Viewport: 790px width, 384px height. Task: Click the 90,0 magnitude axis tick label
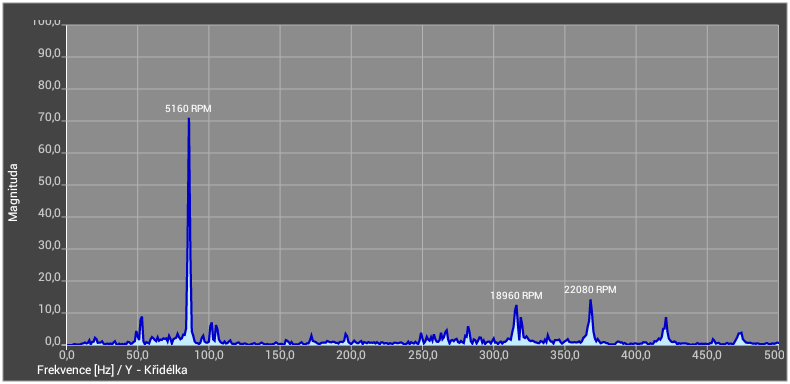click(49, 55)
